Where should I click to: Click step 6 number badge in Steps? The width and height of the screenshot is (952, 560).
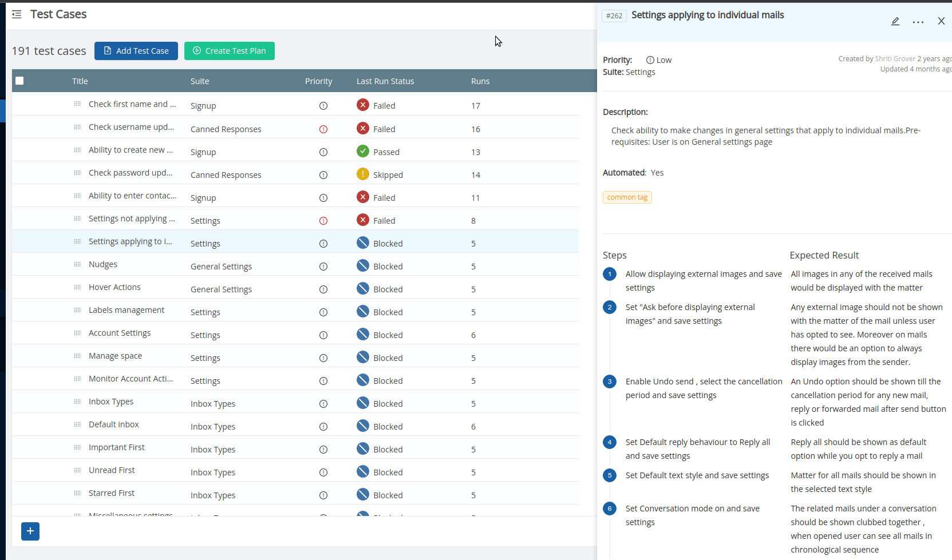(610, 509)
